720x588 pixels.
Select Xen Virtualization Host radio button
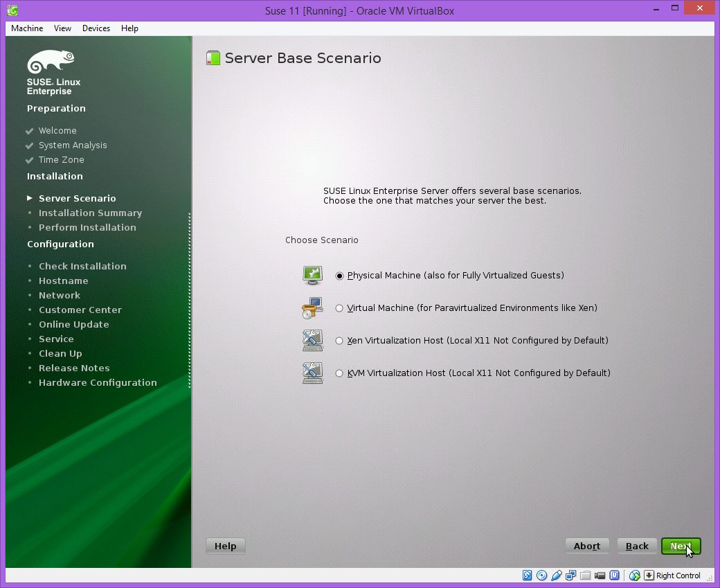[339, 341]
